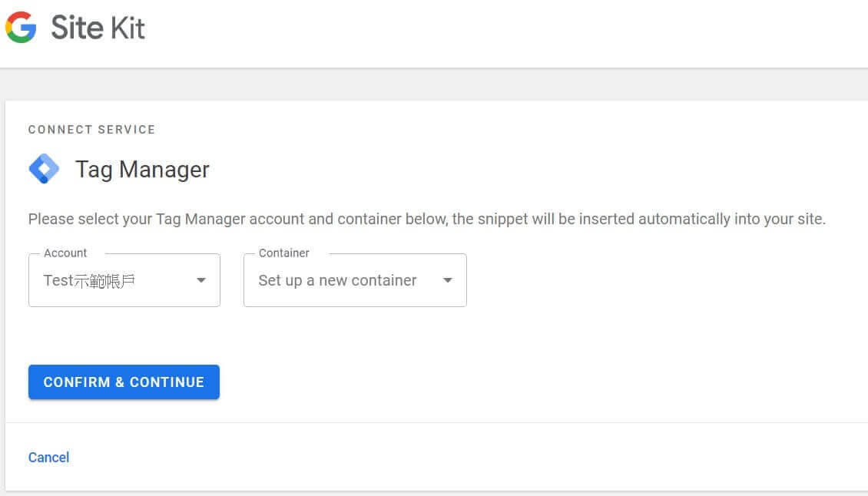Select the Test示範帳戶 account value text

coord(89,280)
